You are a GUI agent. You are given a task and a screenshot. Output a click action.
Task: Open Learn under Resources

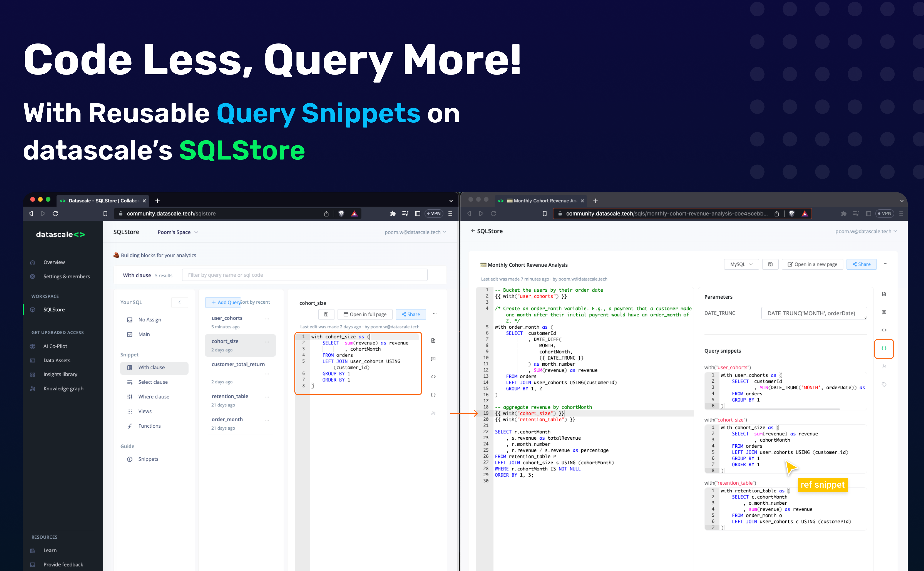[50, 551]
